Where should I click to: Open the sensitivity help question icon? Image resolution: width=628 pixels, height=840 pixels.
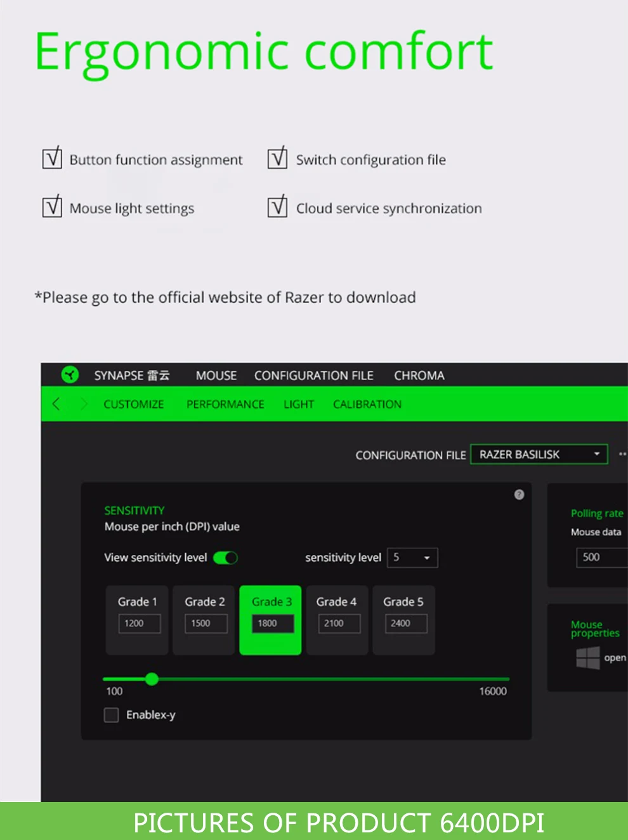(519, 494)
